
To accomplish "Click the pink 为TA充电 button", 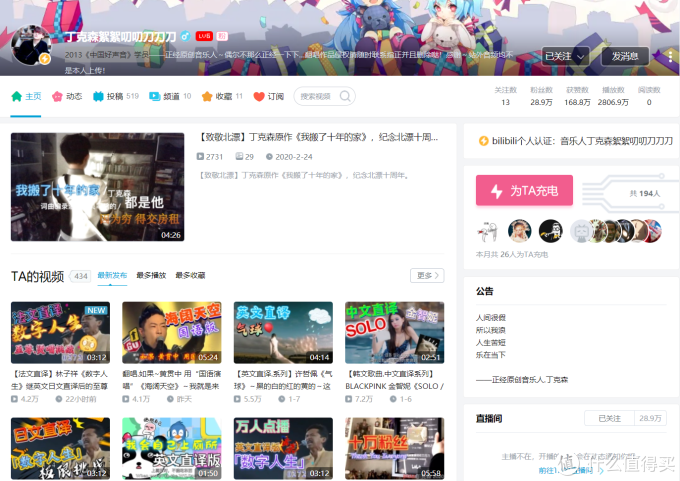I will point(524,190).
